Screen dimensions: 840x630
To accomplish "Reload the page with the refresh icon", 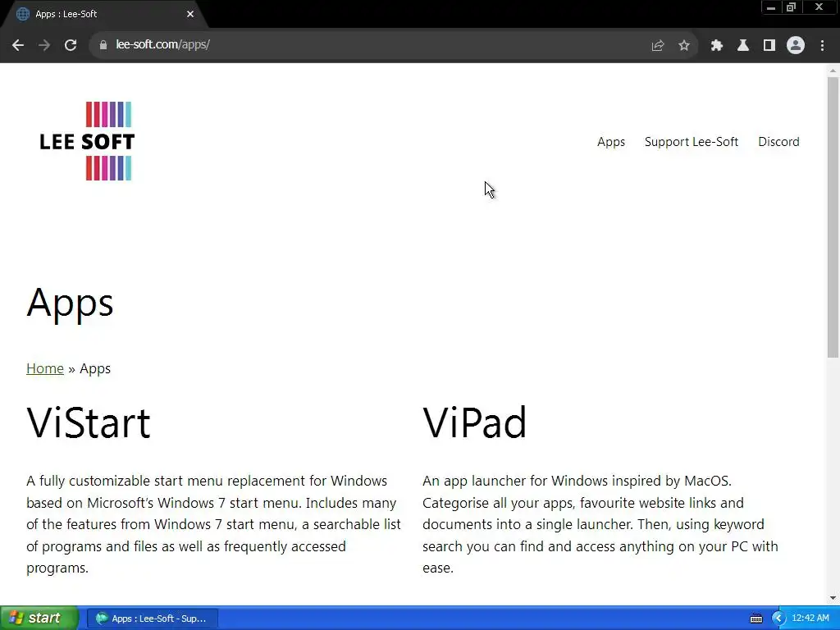I will (71, 45).
